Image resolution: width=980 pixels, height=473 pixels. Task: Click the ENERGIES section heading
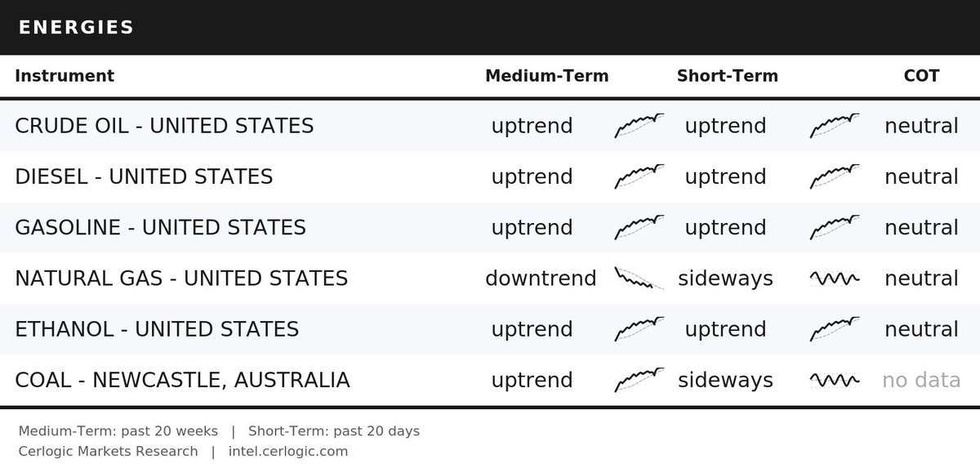[x=77, y=27]
